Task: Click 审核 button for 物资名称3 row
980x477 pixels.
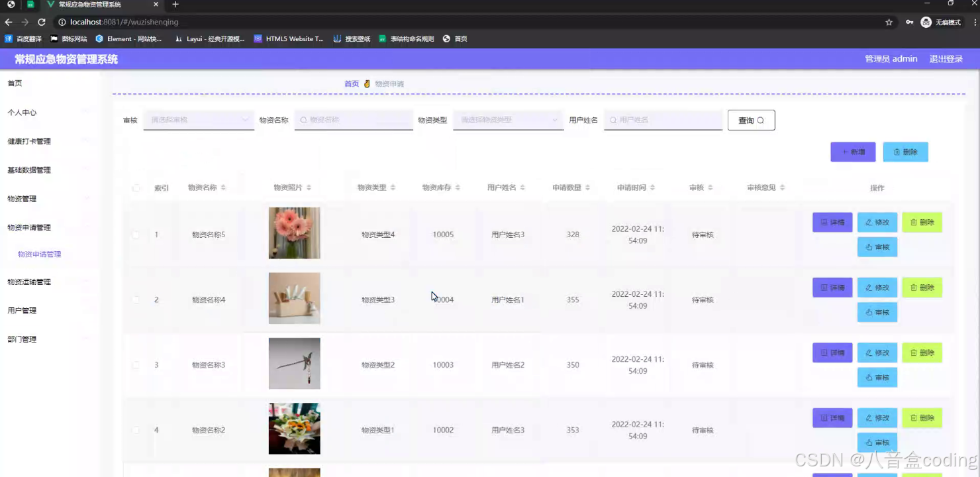Action: click(877, 378)
